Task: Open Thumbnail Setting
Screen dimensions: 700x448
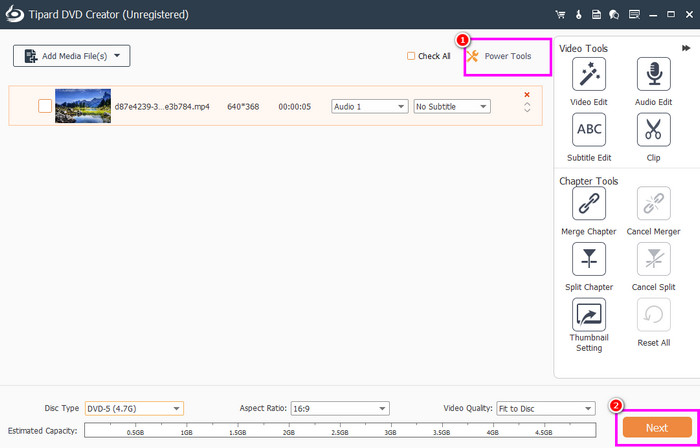Action: point(589,315)
